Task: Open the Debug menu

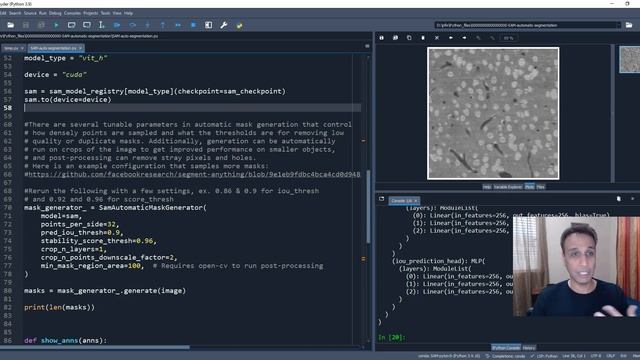Action: 55,13
